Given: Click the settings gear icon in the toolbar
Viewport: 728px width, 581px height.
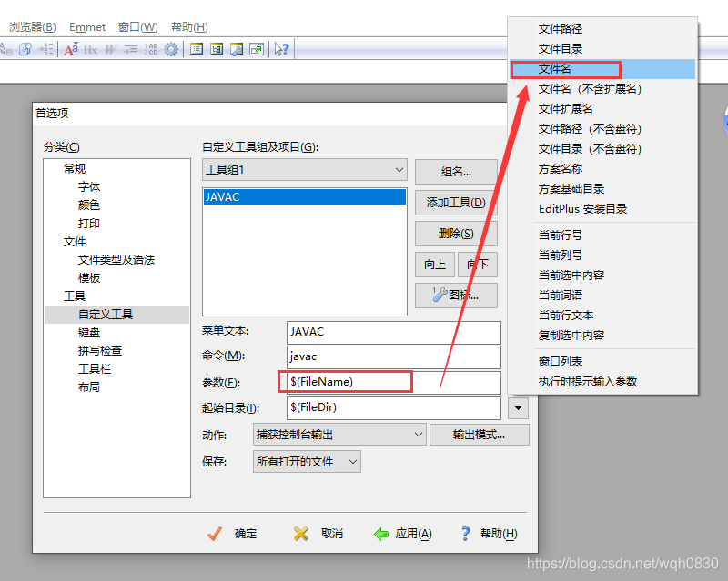Looking at the screenshot, I should pos(171,48).
